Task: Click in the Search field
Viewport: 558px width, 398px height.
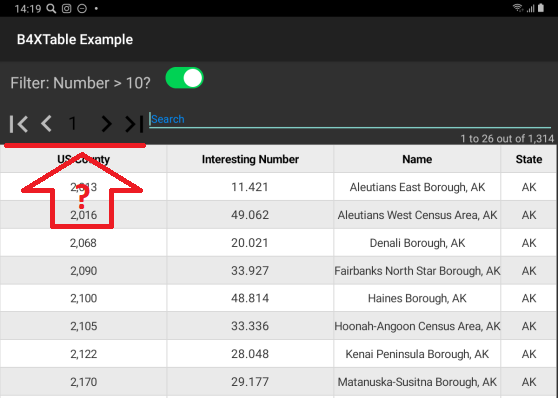Action: click(x=350, y=119)
